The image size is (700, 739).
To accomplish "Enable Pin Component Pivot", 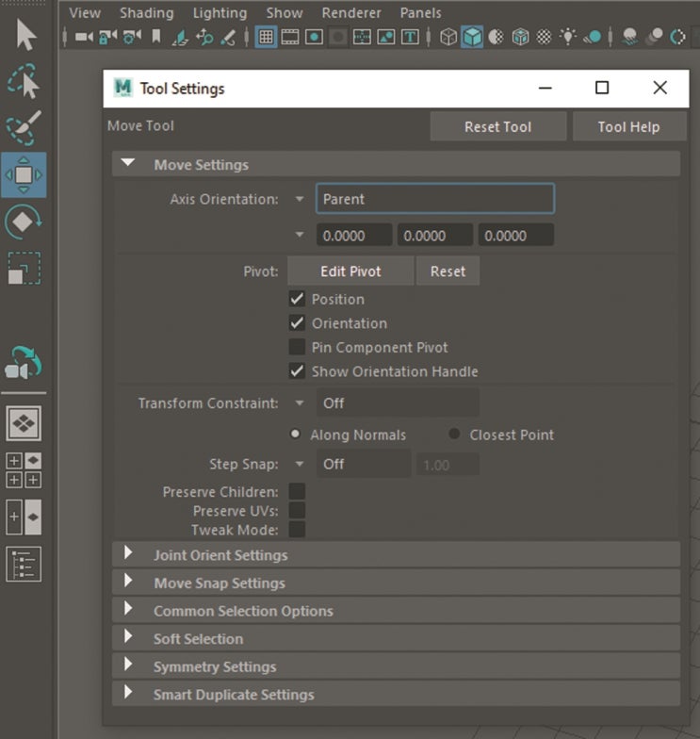I will [297, 348].
